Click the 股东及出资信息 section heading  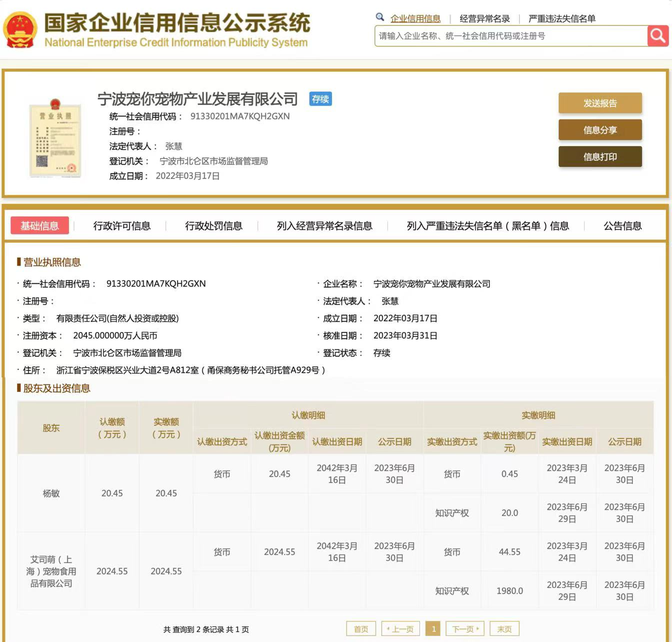point(56,388)
